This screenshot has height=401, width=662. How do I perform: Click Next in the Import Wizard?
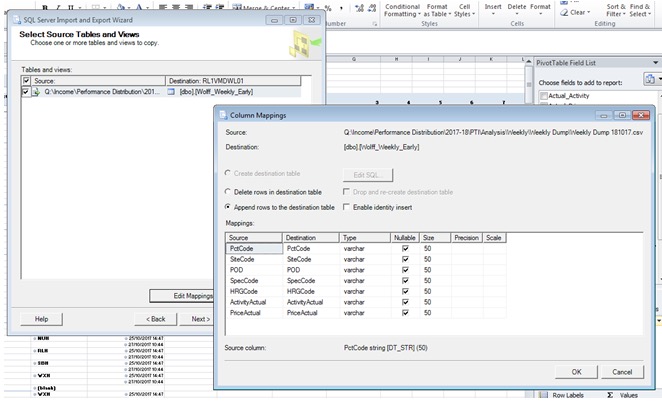(197, 319)
